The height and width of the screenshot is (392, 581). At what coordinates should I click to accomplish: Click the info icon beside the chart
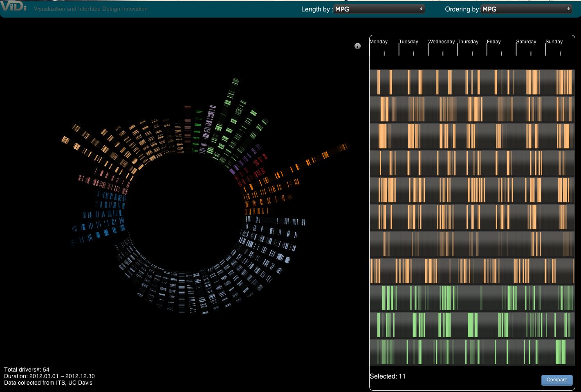[x=357, y=46]
